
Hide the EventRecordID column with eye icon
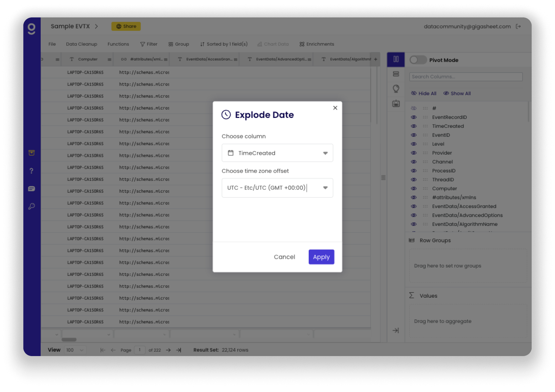click(414, 117)
